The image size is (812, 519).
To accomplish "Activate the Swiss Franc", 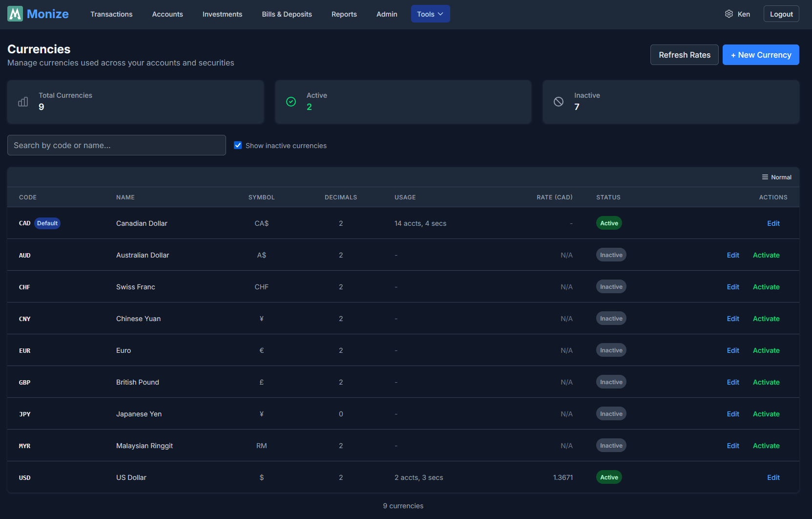I will pyautogui.click(x=766, y=287).
